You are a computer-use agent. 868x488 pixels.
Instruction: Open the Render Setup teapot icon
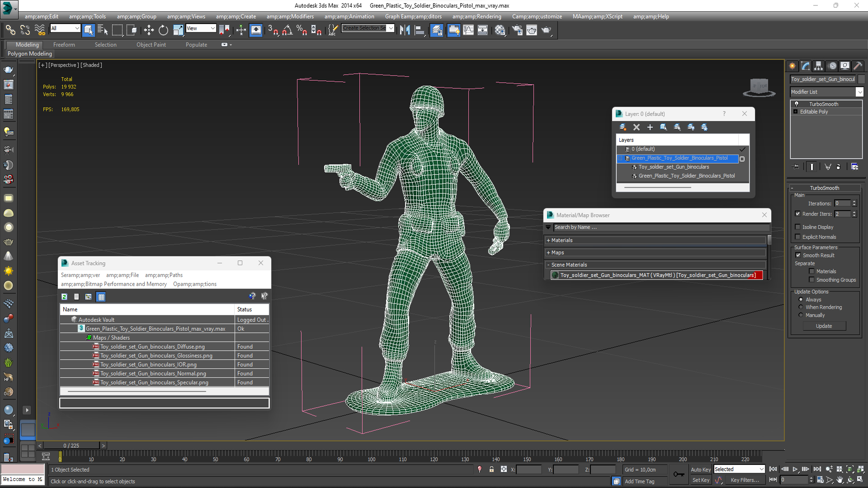coord(517,30)
